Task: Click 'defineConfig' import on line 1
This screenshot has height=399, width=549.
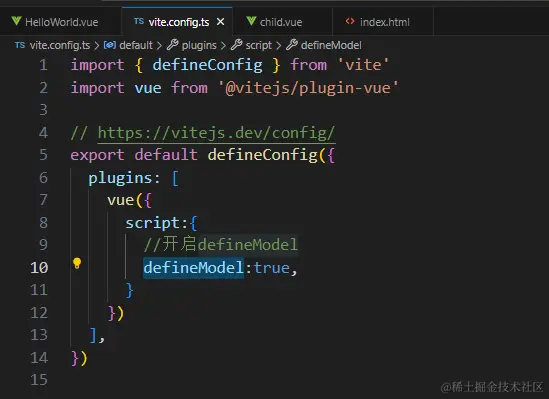Action: [x=207, y=65]
